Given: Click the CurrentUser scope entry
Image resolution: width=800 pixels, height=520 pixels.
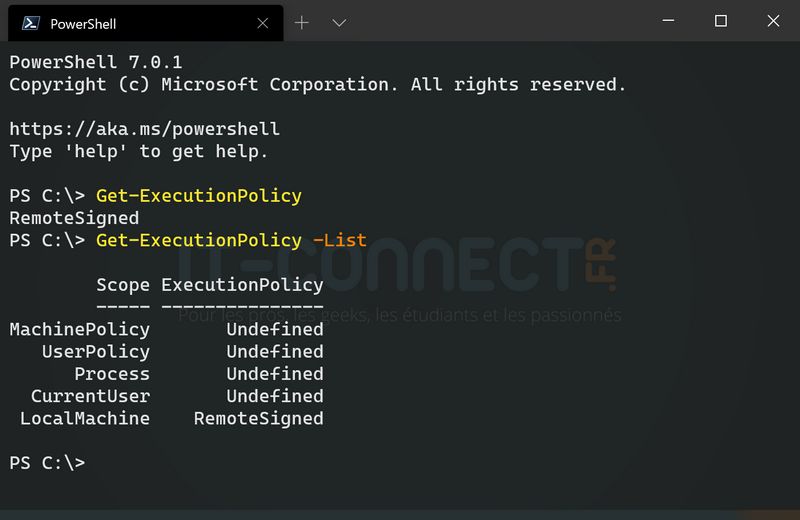Looking at the screenshot, I should 90,396.
